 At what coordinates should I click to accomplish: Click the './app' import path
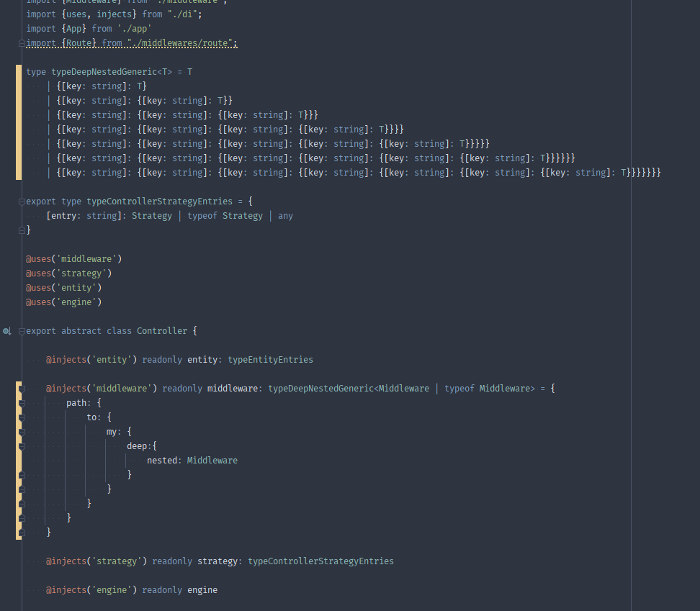(135, 29)
